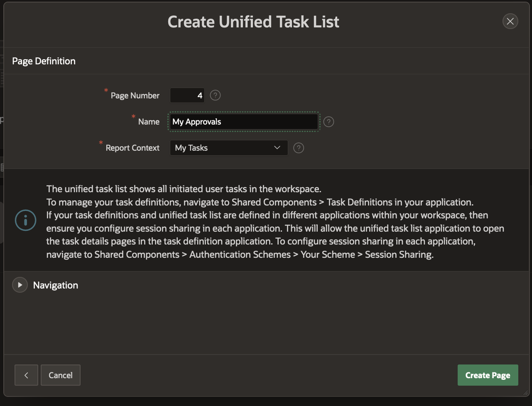Expand the Navigation section triangle
This screenshot has height=406, width=532.
[20, 285]
